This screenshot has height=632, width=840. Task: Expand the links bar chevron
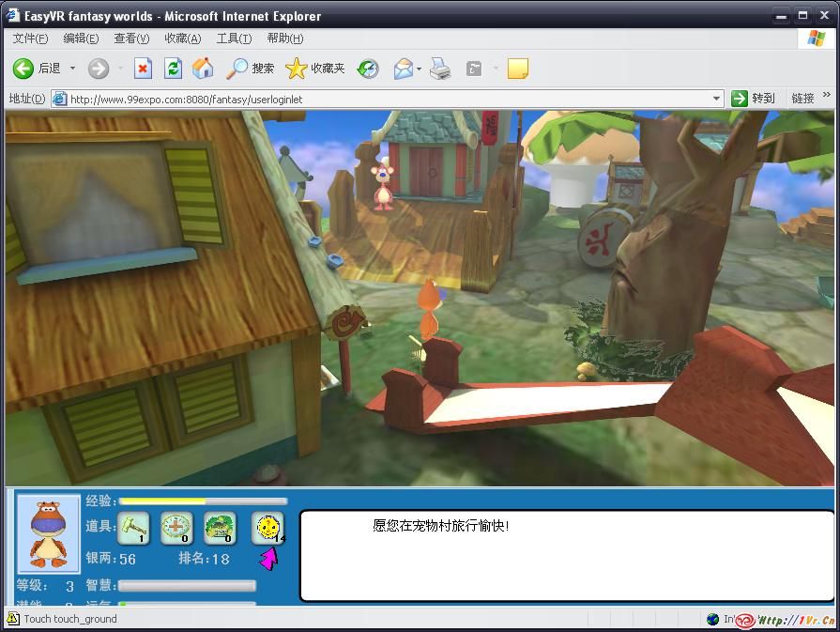(x=827, y=96)
